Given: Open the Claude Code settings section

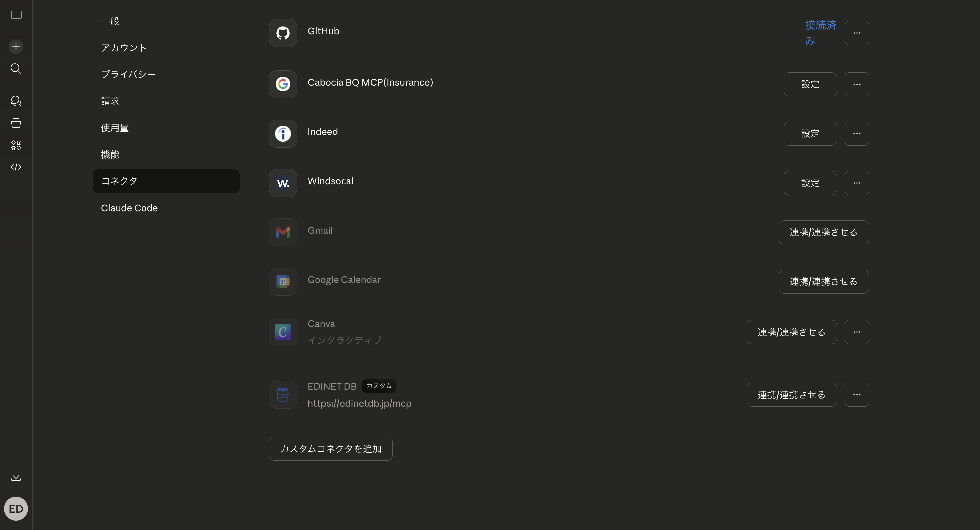Looking at the screenshot, I should coord(129,208).
